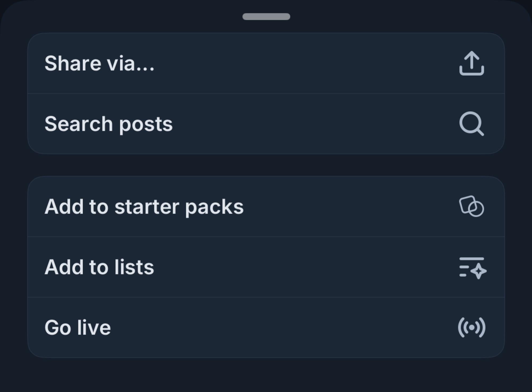The image size is (532, 392).
Task: Start a livestream using the radio waves icon
Action: (472, 328)
